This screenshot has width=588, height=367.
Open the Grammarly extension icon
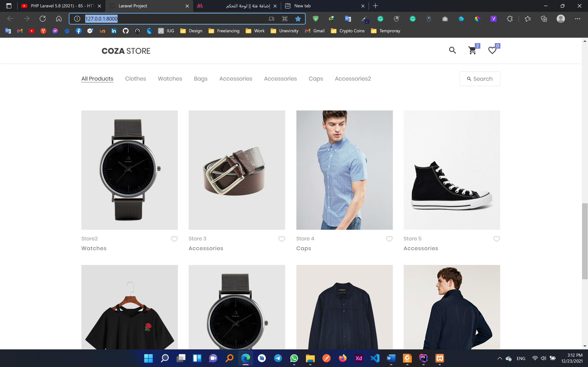[380, 19]
